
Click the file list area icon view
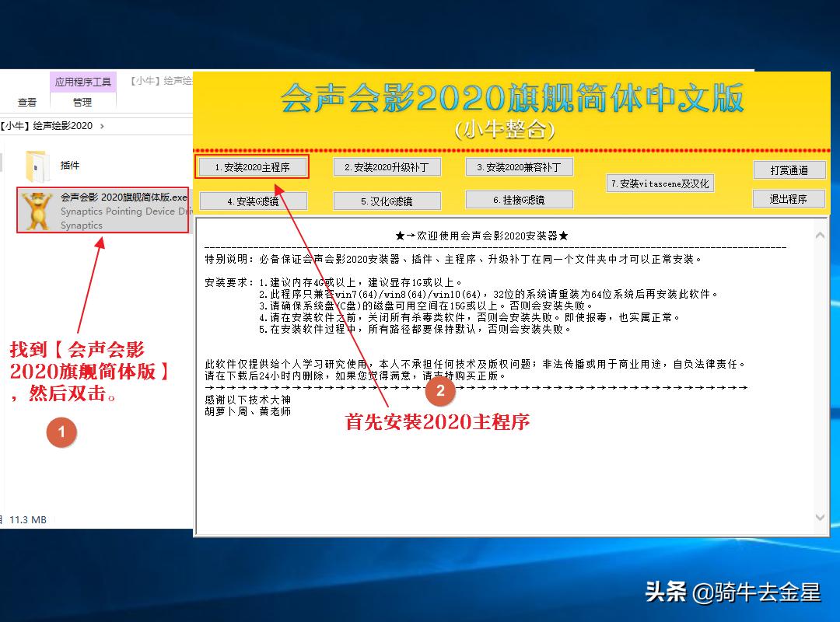[x=97, y=350]
